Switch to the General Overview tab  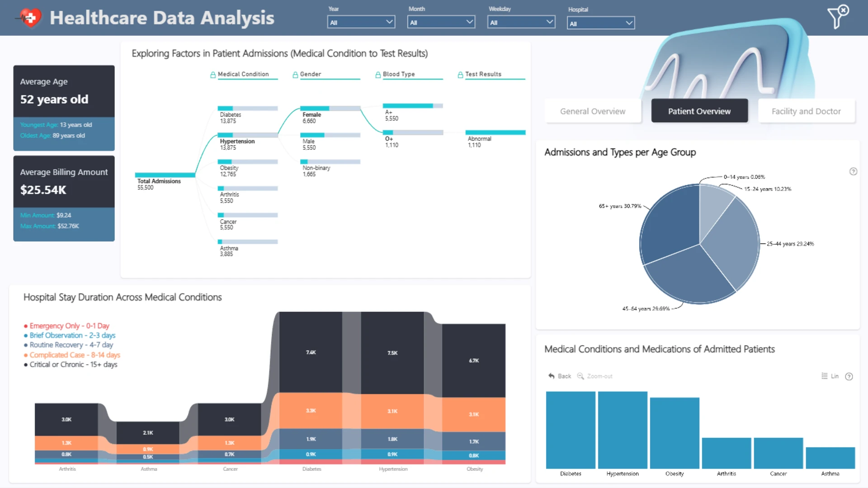593,111
